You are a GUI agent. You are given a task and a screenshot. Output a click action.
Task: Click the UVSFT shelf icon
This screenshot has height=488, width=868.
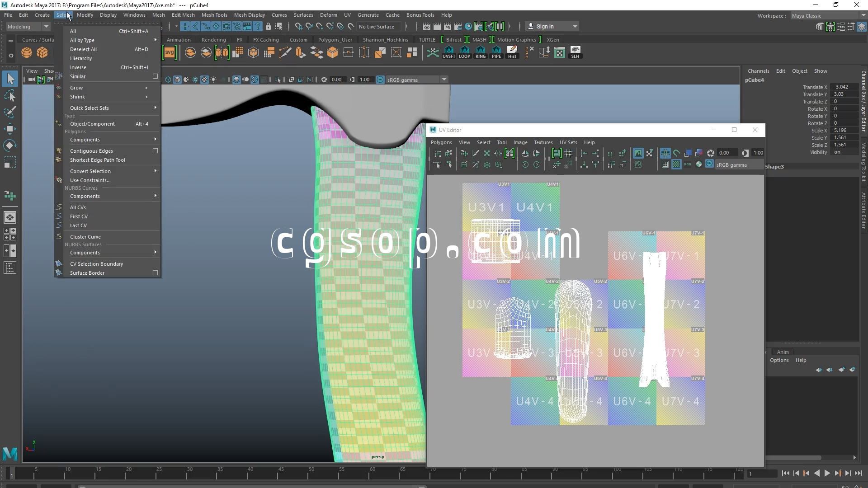[448, 52]
